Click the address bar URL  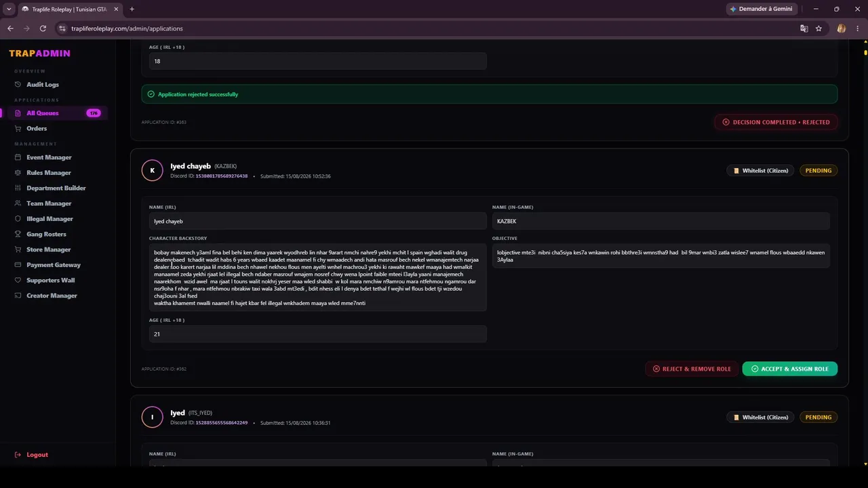127,28
